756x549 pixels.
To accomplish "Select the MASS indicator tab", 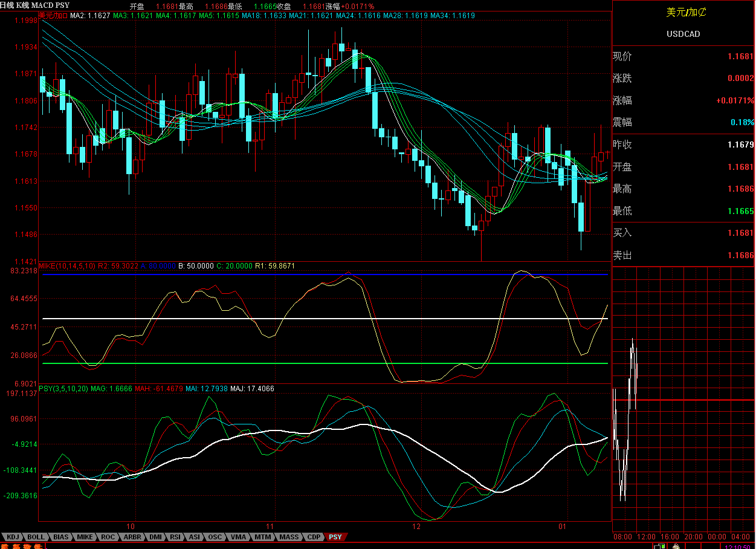I will pyautogui.click(x=289, y=537).
